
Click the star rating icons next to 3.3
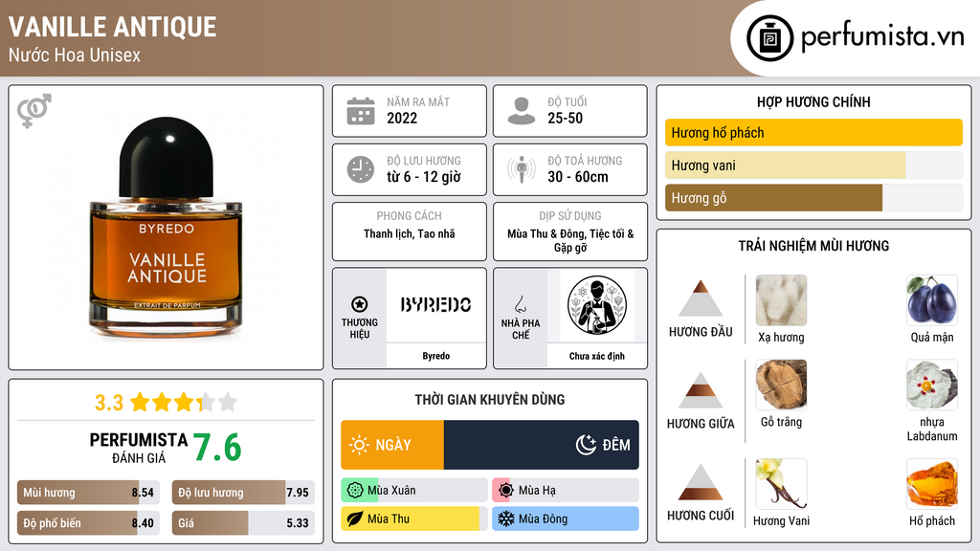[184, 402]
